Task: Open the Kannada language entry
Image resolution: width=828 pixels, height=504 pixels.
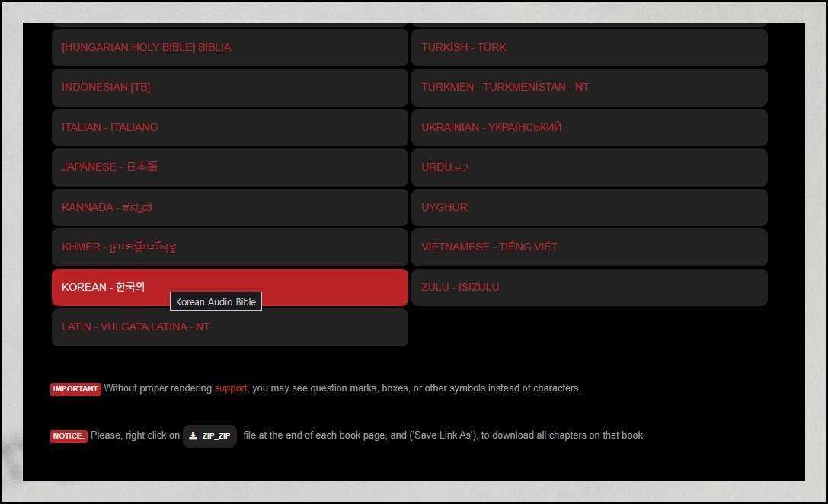Action: [x=230, y=207]
